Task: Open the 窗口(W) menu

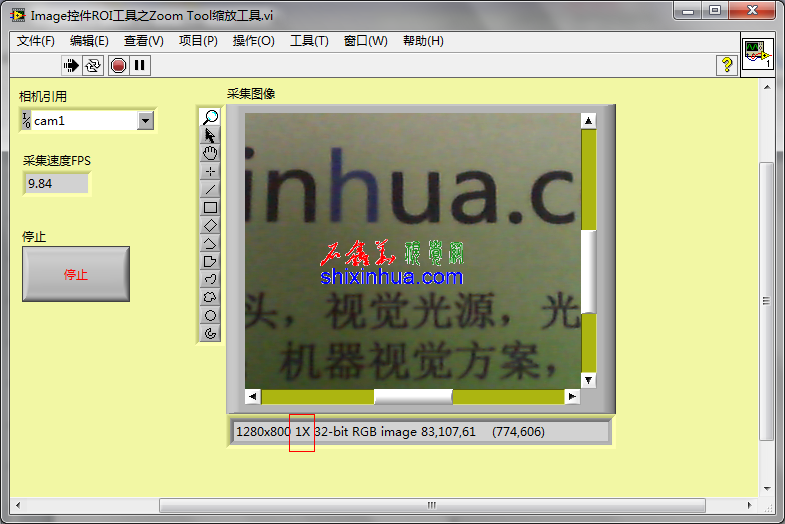Action: (x=365, y=41)
